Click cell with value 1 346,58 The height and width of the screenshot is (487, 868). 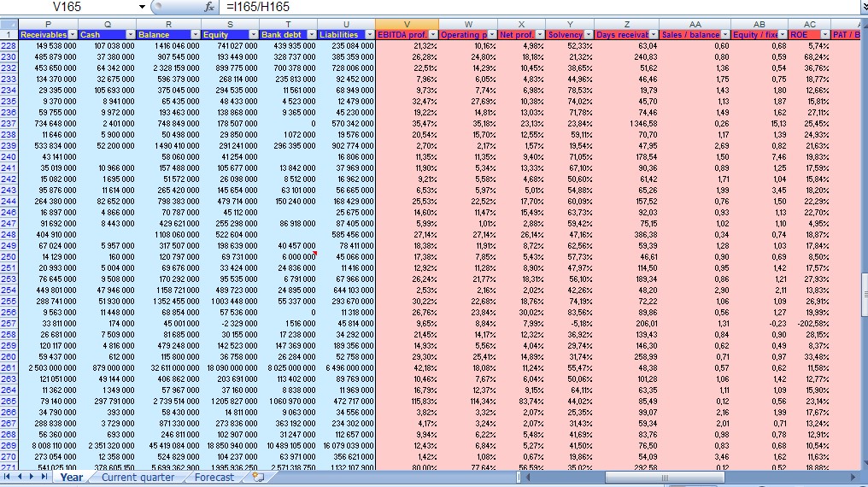tap(626, 123)
